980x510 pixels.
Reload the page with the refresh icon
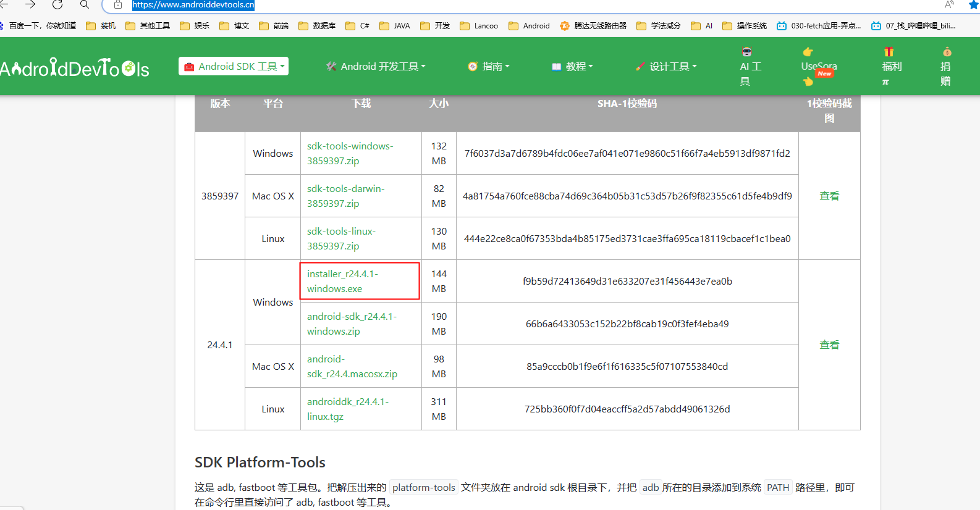click(57, 4)
